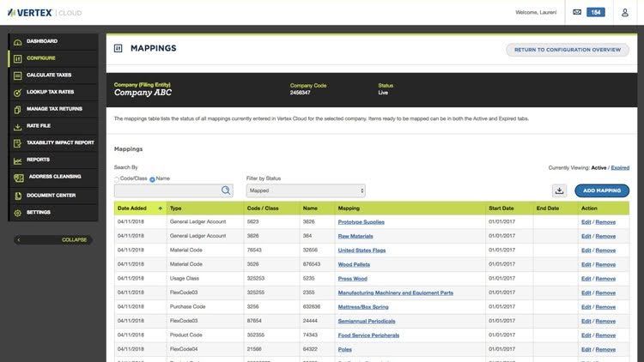The width and height of the screenshot is (644, 362).
Task: Click Return to Configuration Overview button
Action: (567, 50)
